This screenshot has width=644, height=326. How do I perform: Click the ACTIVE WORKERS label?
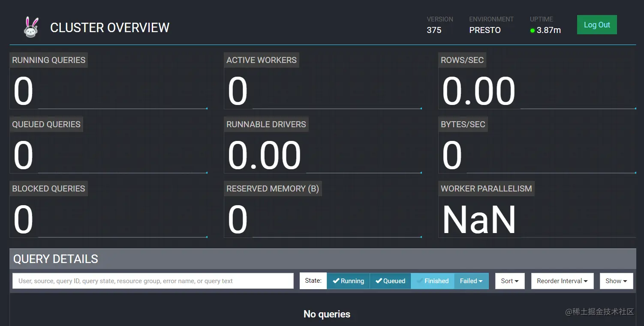coord(262,60)
